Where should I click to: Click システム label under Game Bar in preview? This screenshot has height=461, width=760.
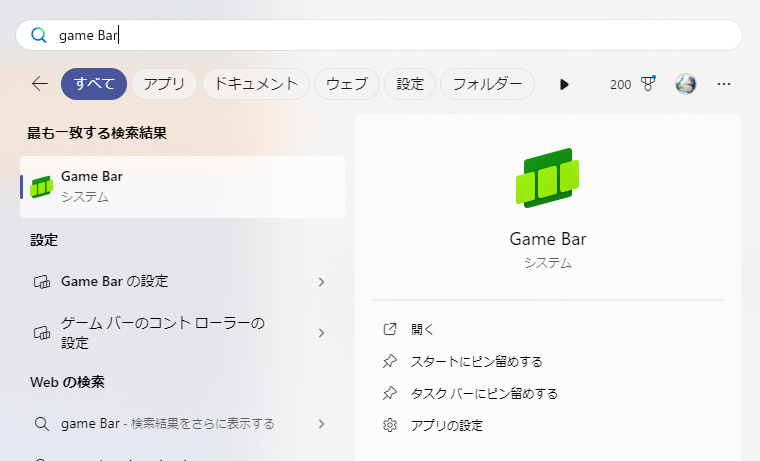coord(548,263)
